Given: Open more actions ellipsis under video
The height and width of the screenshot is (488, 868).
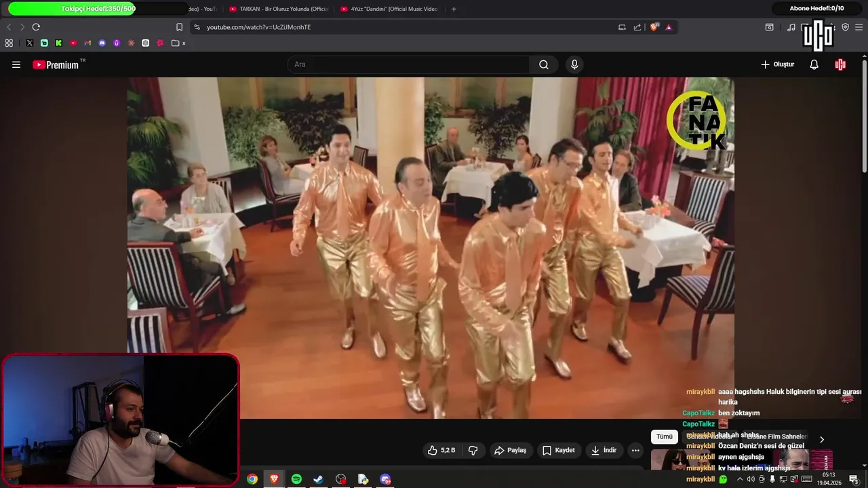Looking at the screenshot, I should (x=635, y=450).
